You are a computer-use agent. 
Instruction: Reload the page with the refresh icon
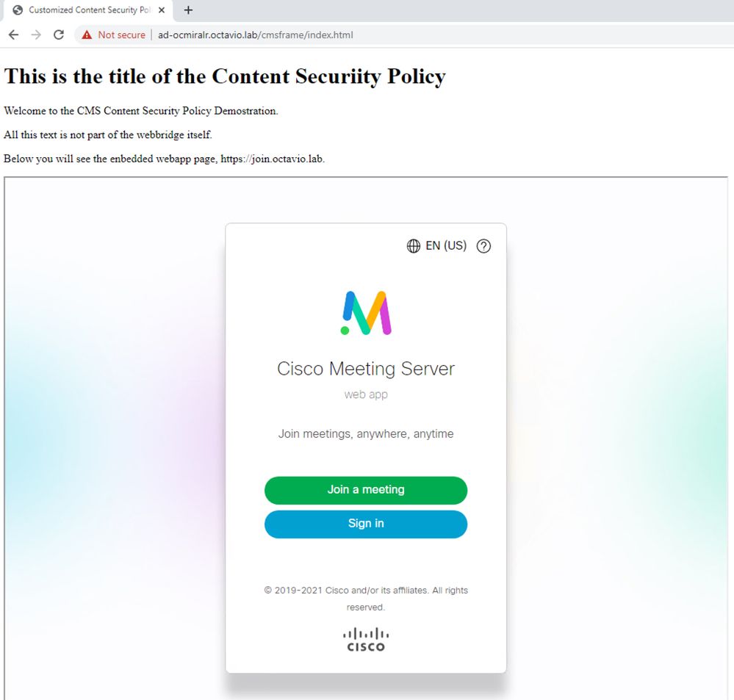pos(59,35)
